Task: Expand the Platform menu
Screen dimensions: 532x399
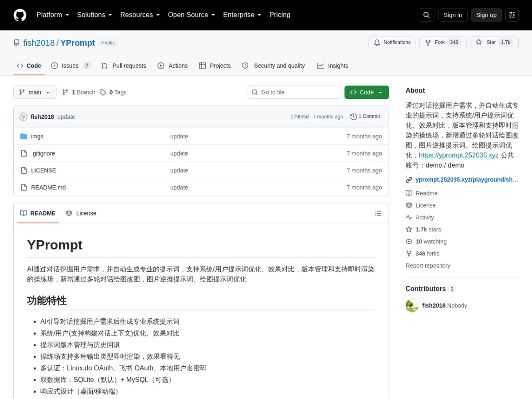Action: 53,15
